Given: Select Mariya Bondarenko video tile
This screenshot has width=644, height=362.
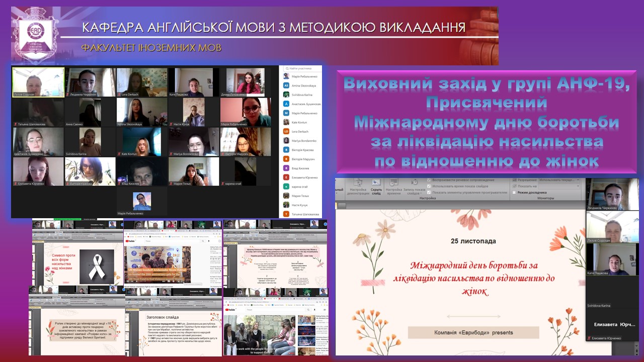Looking at the screenshot, I should coord(194,142).
